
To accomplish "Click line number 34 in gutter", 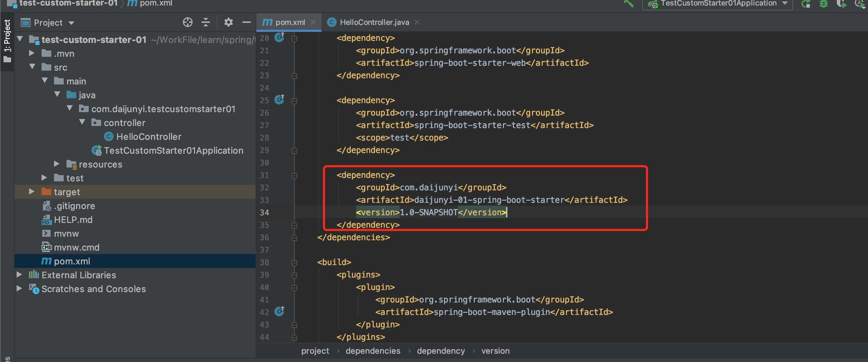I will pos(264,212).
